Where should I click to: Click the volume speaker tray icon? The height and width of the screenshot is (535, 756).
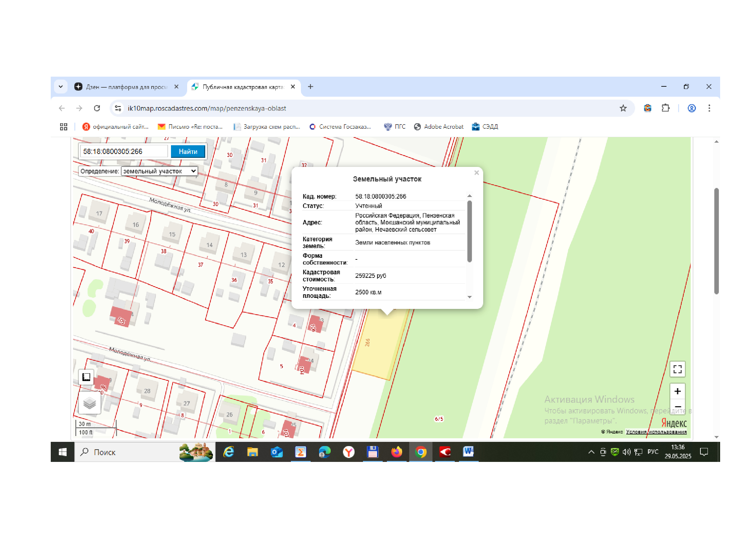click(x=626, y=452)
